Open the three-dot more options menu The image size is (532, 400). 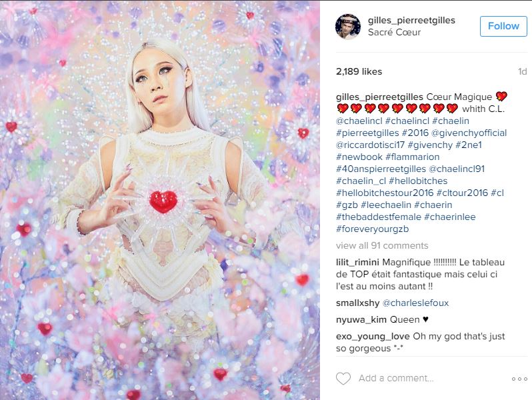[x=519, y=379]
